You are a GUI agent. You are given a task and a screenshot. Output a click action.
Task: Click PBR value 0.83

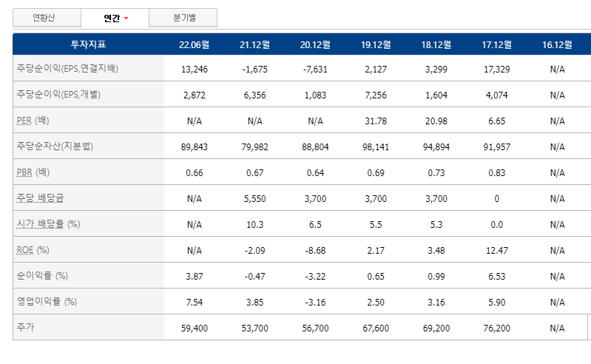coord(497,173)
